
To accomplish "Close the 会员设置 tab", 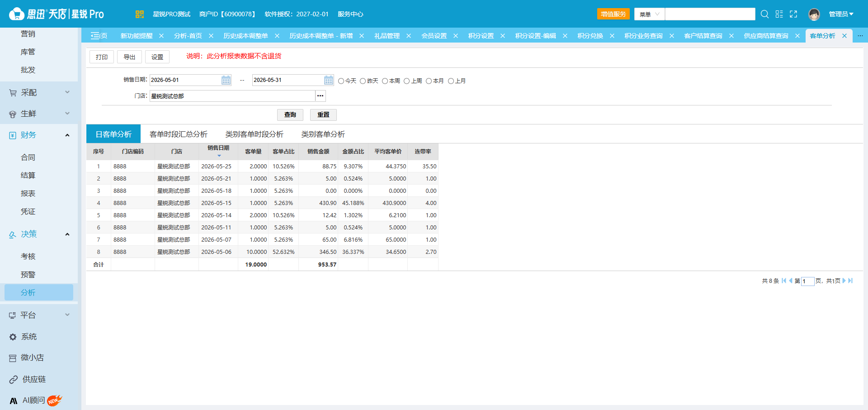I will click(456, 36).
